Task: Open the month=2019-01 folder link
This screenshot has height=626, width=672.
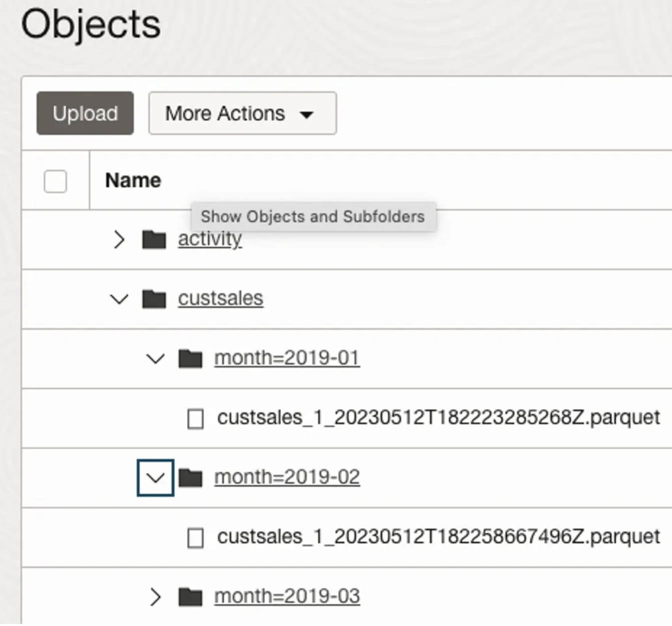Action: (287, 358)
